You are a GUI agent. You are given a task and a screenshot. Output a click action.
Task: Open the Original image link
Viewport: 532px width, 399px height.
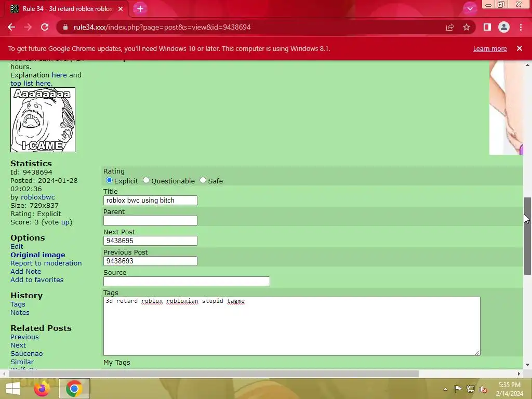37,255
